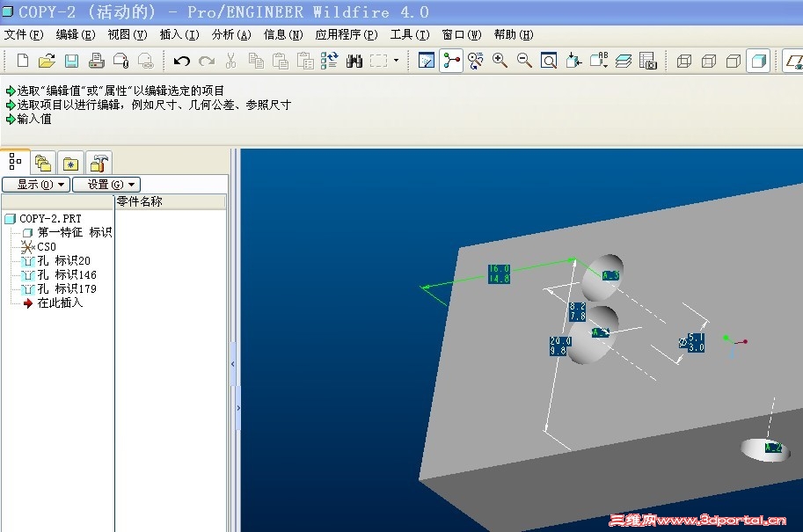Open the 显示(O) dropdown button

(x=36, y=185)
